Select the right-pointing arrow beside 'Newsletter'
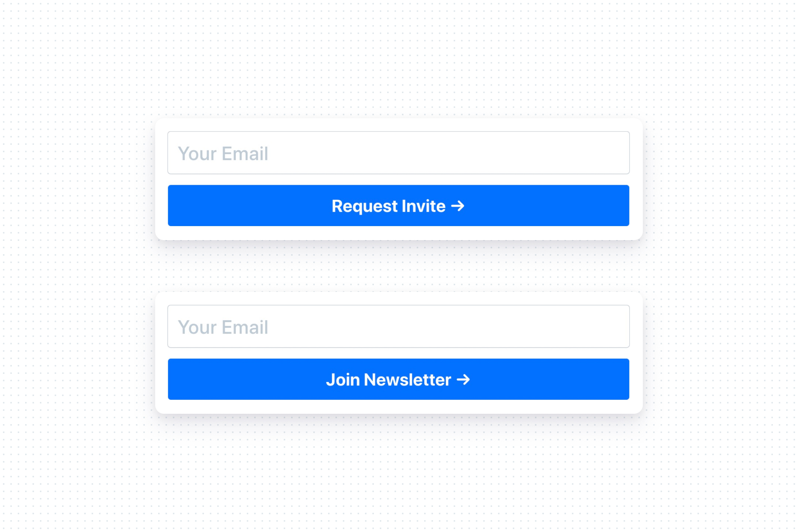Image resolution: width=798 pixels, height=532 pixels. pyautogui.click(x=463, y=379)
